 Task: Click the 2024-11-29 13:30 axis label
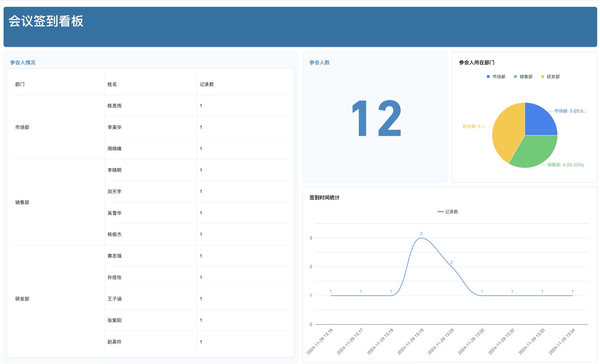coord(471,342)
